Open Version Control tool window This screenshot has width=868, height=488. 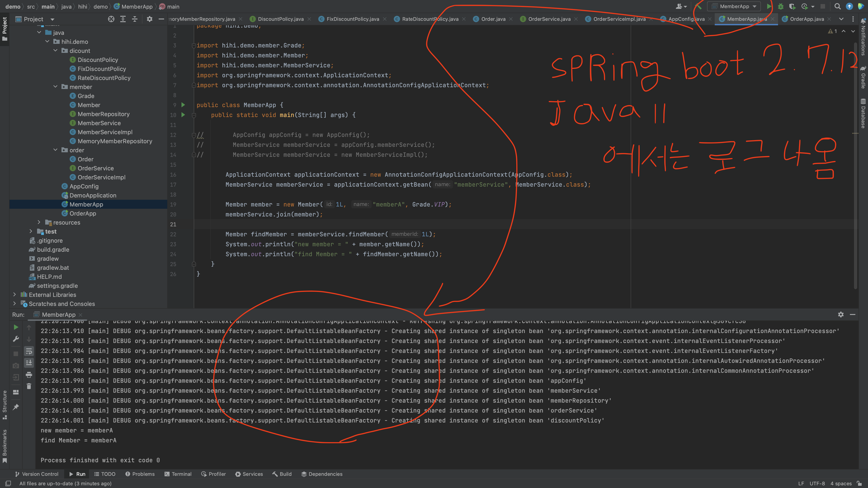click(36, 474)
